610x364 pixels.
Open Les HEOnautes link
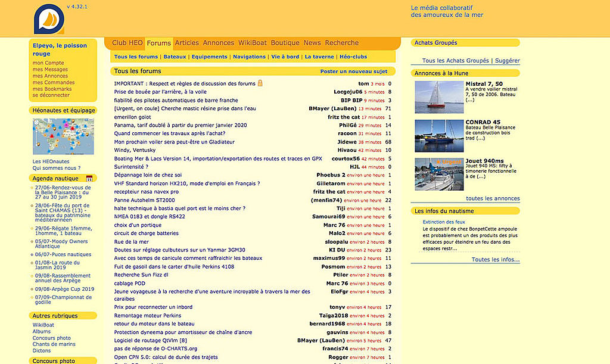51,162
